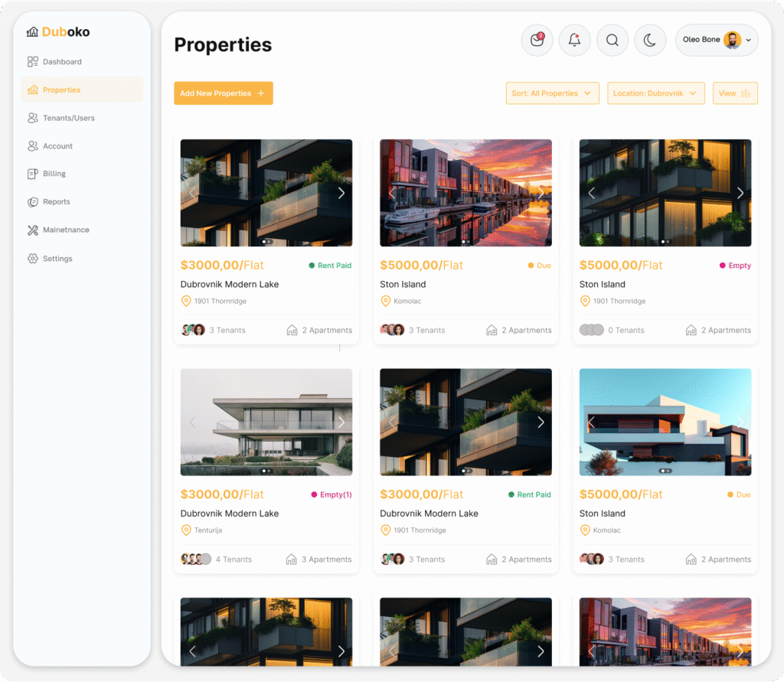Go to Mainetnance page
Screen dimensions: 784x682
coord(58,230)
